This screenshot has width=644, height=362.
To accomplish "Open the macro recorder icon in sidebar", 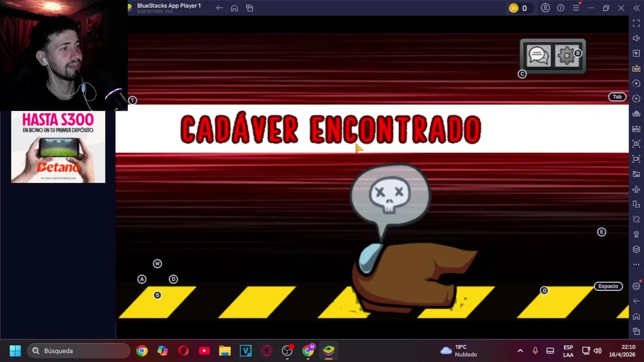I will pos(636,83).
